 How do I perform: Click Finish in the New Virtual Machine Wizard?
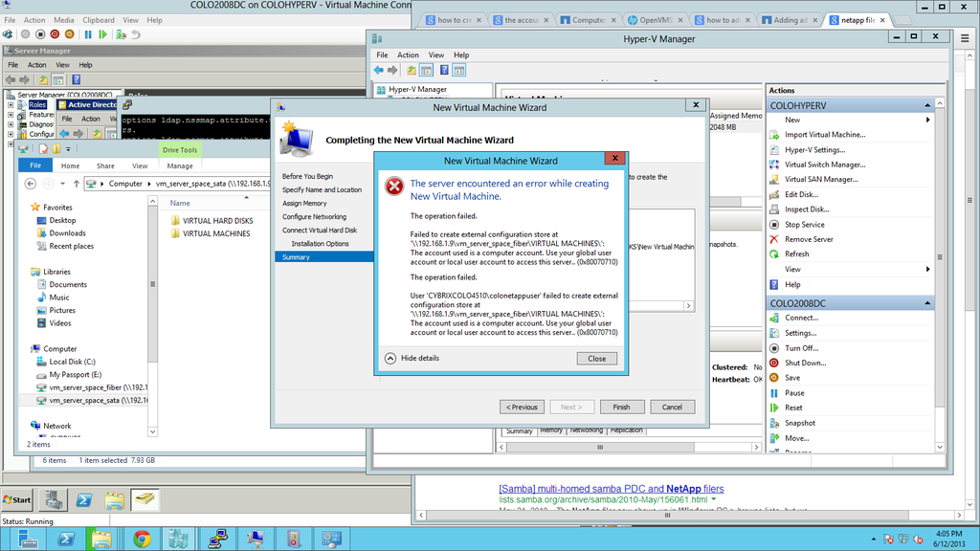coord(622,407)
